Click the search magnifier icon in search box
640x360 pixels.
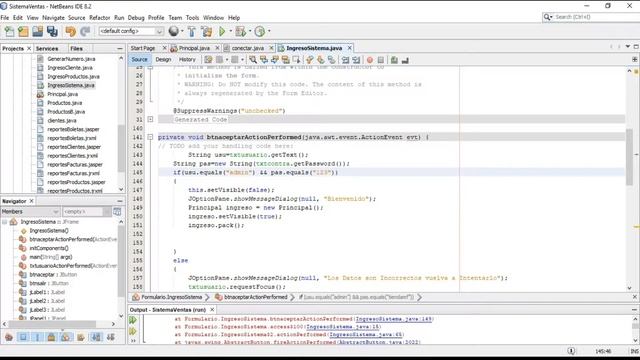(547, 17)
